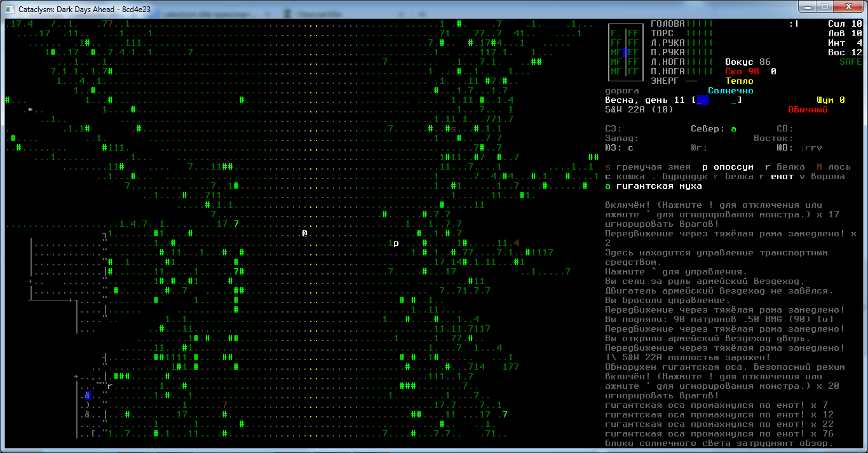868x453 pixels.
Task: Click the Север: a compass entry
Action: (x=714, y=128)
